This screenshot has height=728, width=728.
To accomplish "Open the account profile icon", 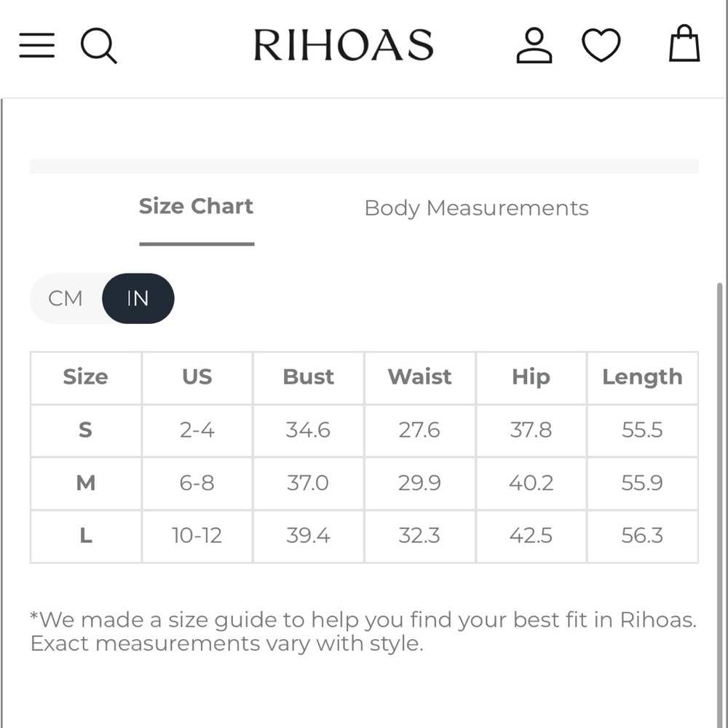I will click(x=534, y=45).
